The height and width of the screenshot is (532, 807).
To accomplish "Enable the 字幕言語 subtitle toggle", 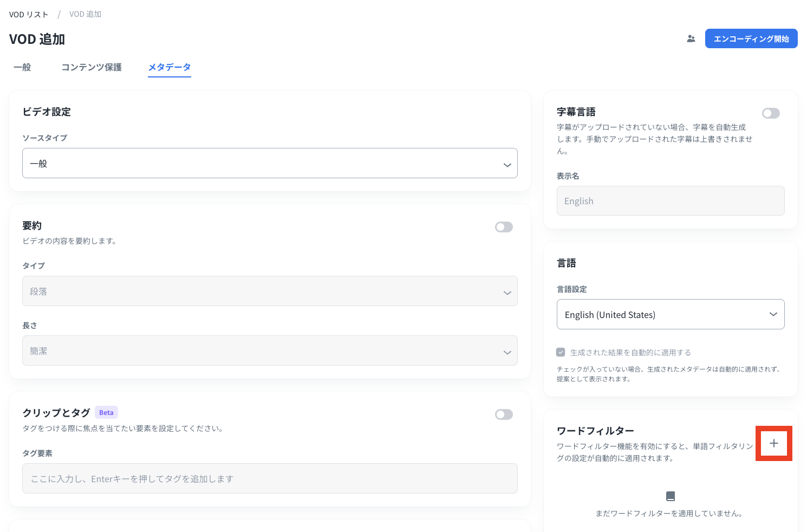I will [x=770, y=113].
